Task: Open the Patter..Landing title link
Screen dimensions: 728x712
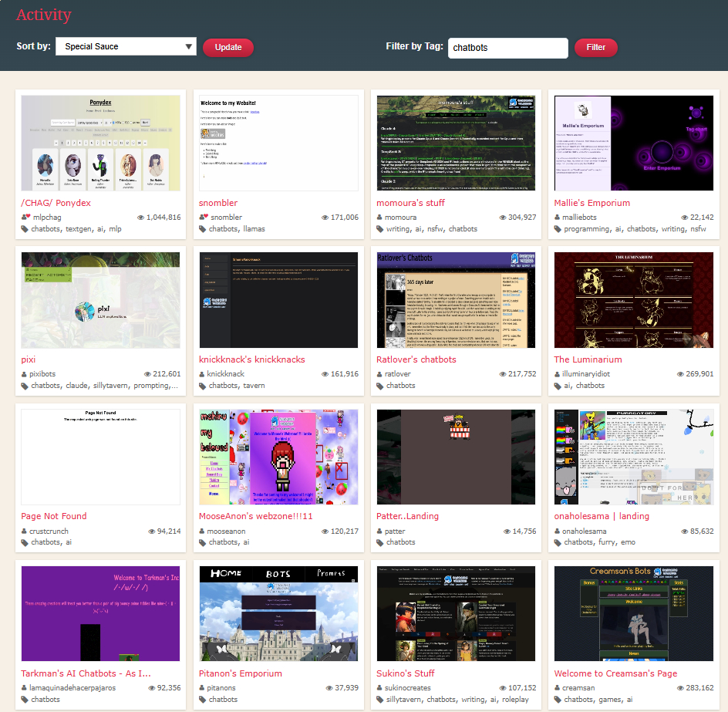Action: (408, 516)
